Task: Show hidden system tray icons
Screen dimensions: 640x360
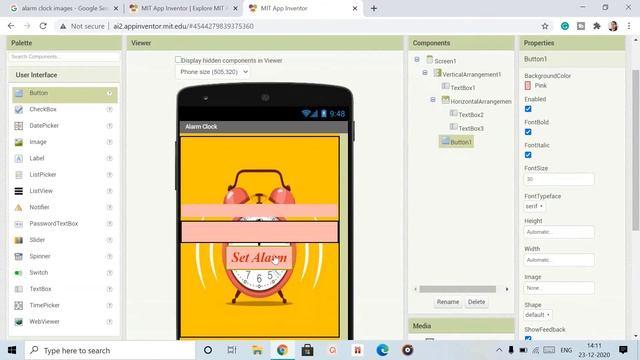Action: [499, 350]
